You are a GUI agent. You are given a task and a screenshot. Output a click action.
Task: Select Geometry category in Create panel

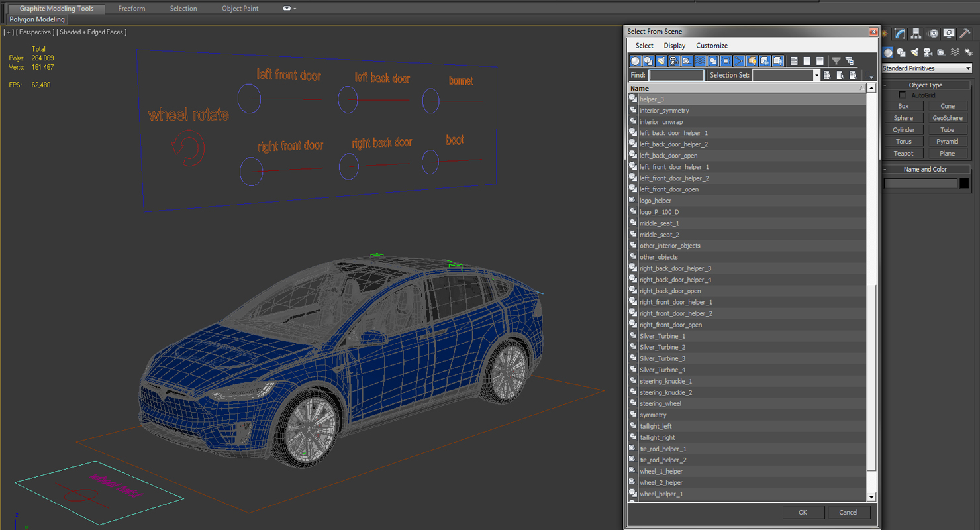click(x=888, y=52)
